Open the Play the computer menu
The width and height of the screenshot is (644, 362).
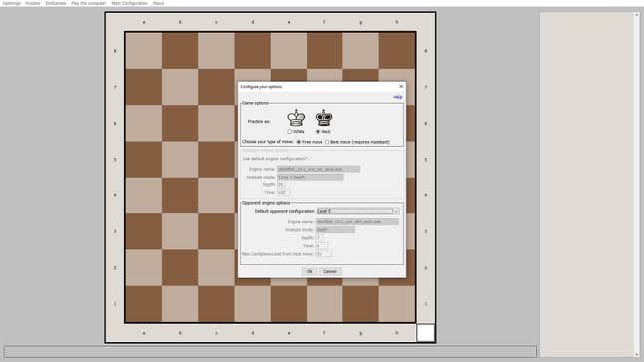click(89, 3)
